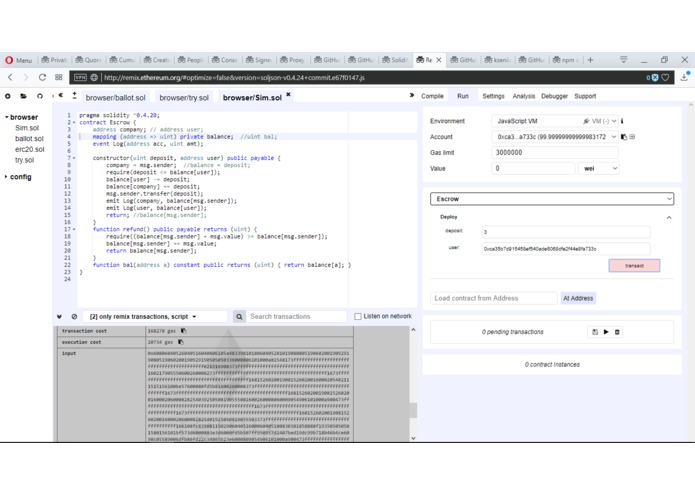
Task: Click the editor font size plus-minus icon
Action: coord(74,95)
